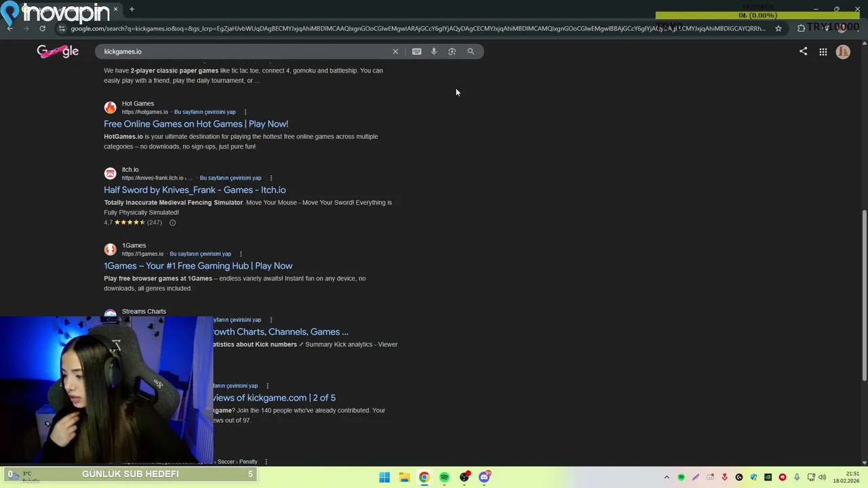Open more options for Streams Charts result
This screenshot has height=488, width=868.
(271, 320)
